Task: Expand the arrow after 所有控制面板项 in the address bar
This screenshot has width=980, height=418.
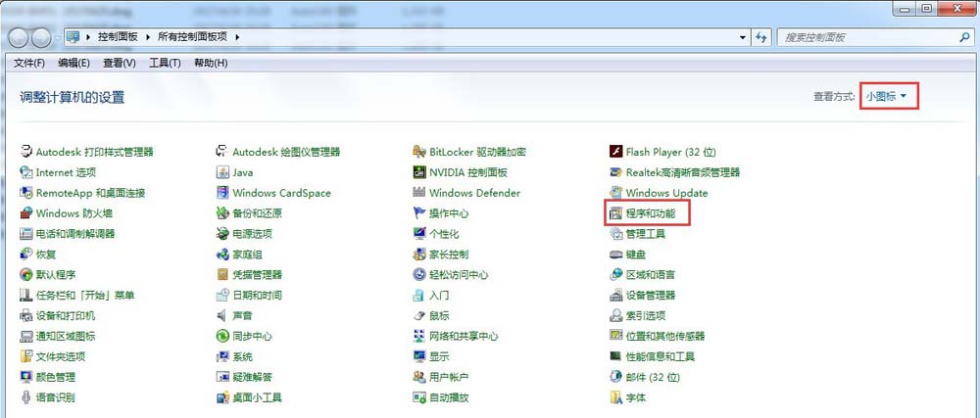Action: (x=237, y=37)
